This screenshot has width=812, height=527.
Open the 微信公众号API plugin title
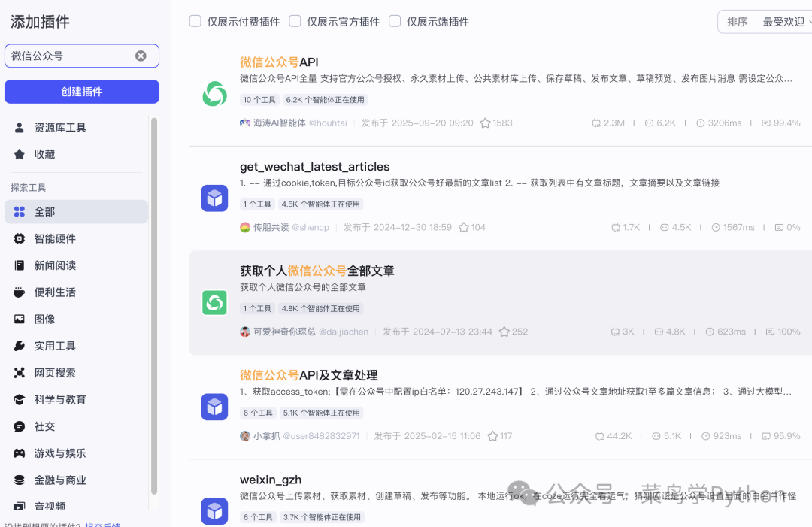[279, 62]
